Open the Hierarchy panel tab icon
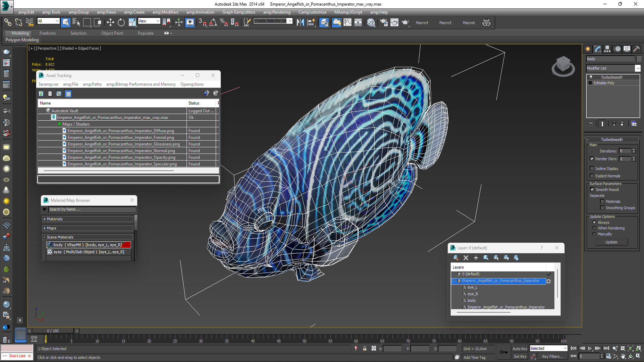Image resolution: width=644 pixels, height=362 pixels. [607, 49]
